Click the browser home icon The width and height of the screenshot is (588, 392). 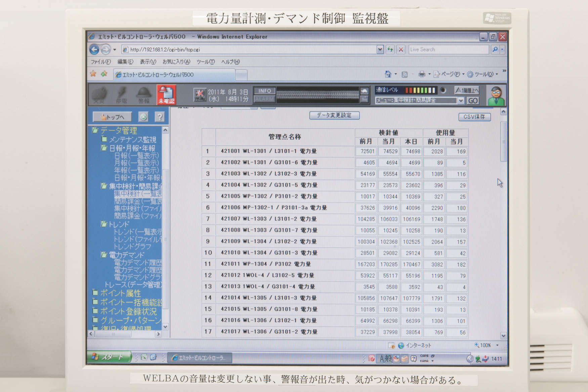[388, 74]
